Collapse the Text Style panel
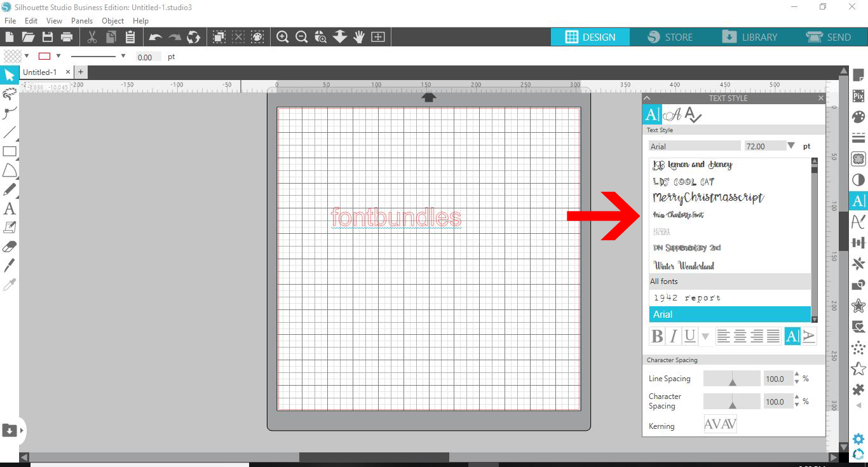868x467 pixels. tap(647, 98)
